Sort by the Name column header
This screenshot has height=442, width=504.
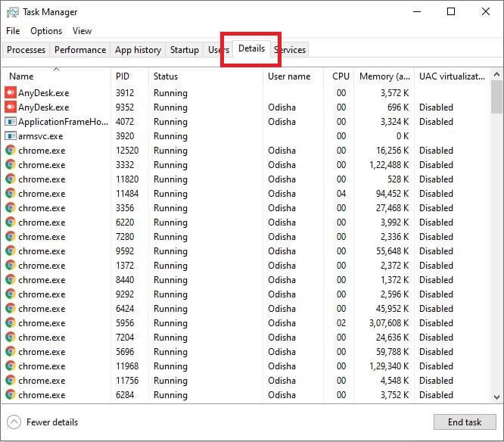point(57,76)
